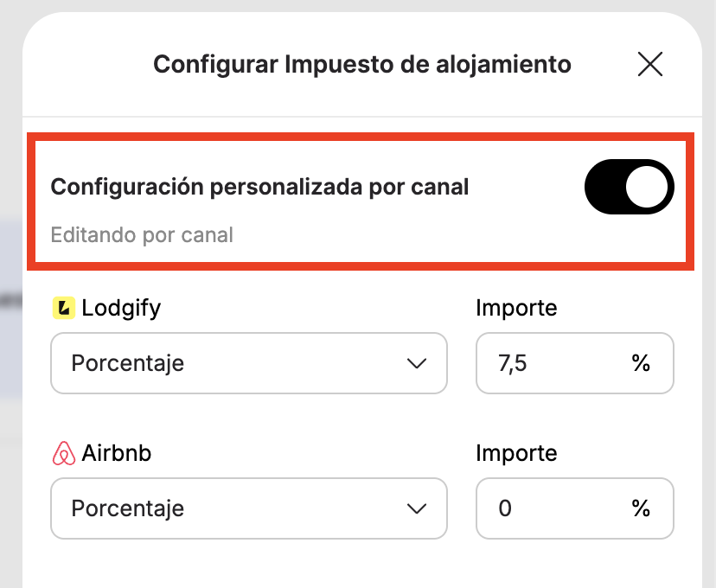Click the Editando por canal subtitle text
716x588 pixels.
(x=142, y=235)
